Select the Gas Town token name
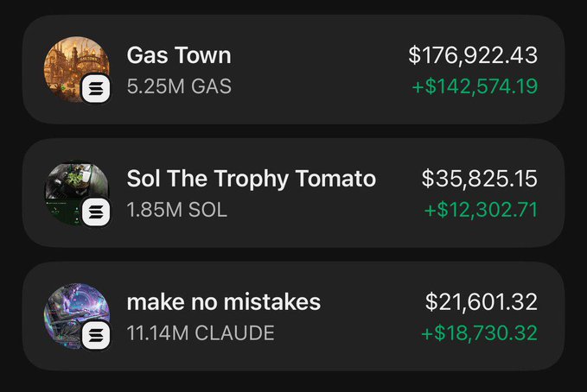The height and width of the screenshot is (392, 587). pos(179,55)
